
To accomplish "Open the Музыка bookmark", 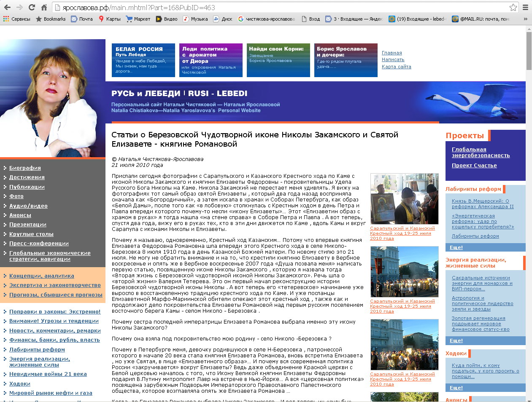I will (195, 19).
